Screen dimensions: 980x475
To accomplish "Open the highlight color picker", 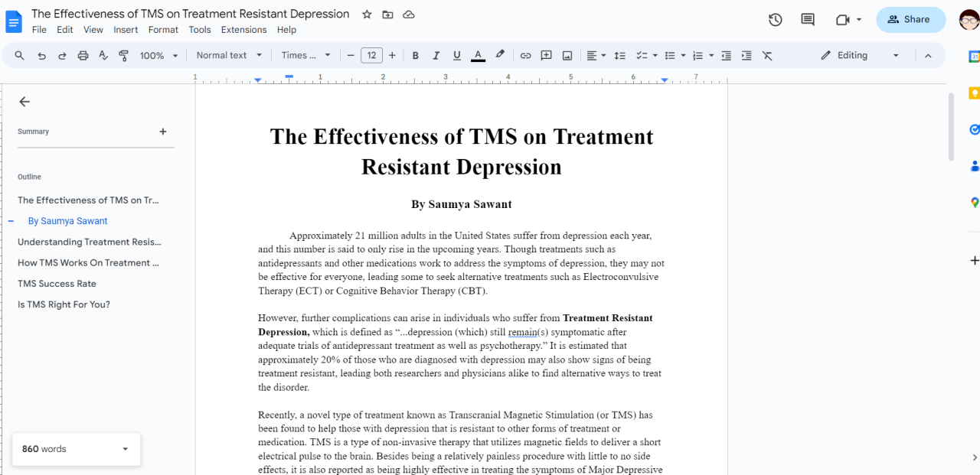I will click(500, 55).
